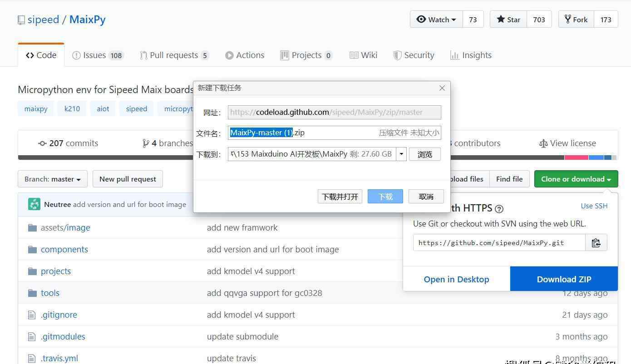Open the Insights tab

tap(471, 55)
